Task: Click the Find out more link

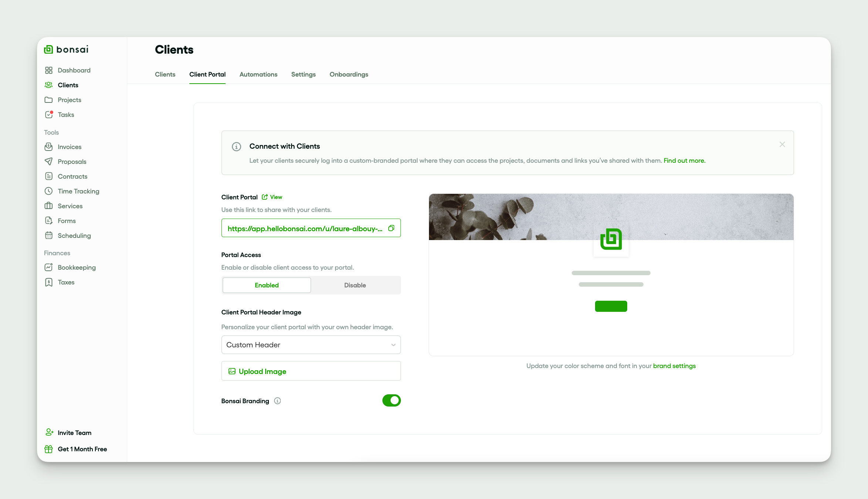Action: [x=684, y=161]
